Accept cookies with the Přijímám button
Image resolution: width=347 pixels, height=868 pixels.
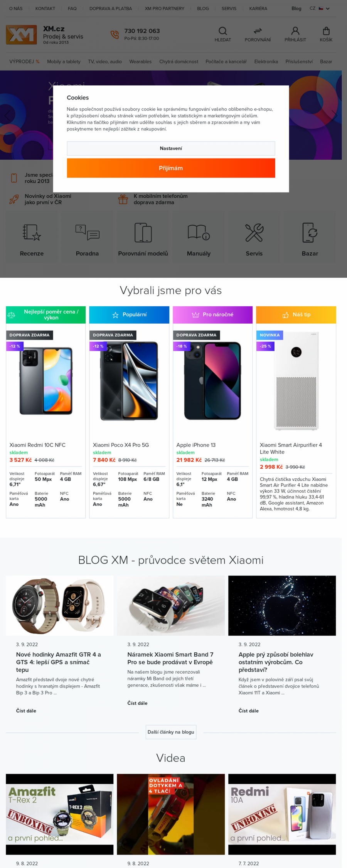click(x=171, y=168)
